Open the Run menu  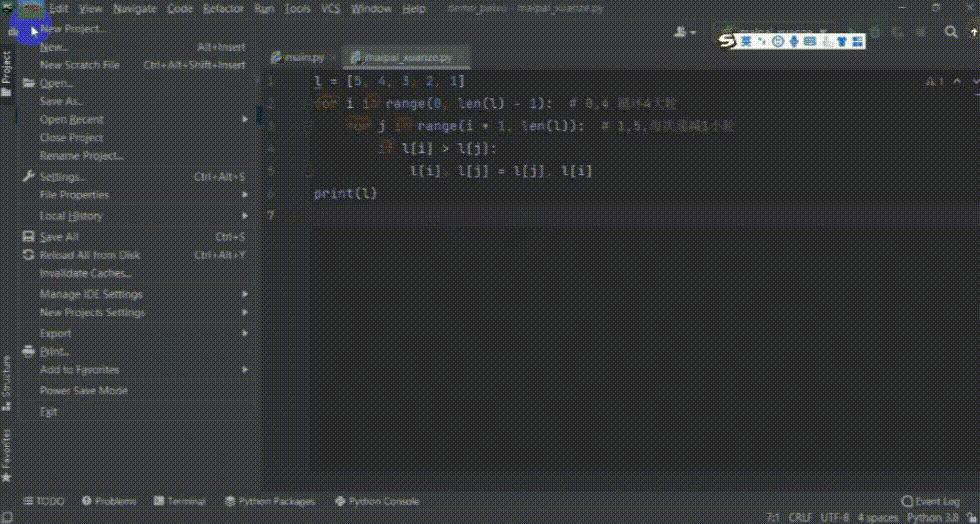[x=264, y=9]
